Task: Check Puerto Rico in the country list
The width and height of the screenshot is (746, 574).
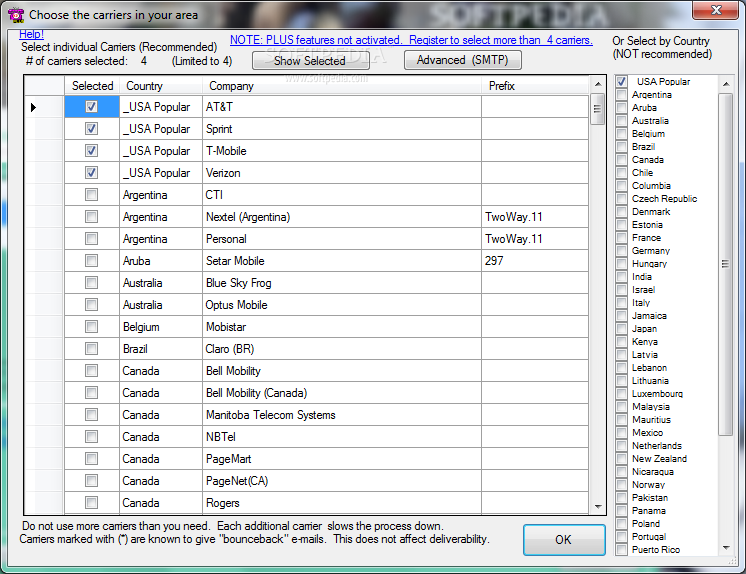Action: [621, 549]
